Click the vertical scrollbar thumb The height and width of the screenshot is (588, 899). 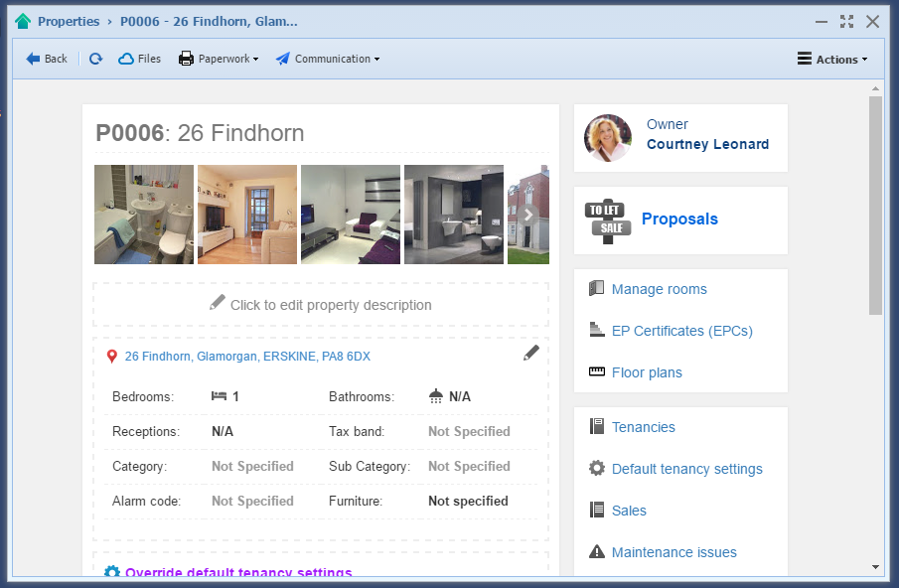pyautogui.click(x=875, y=206)
